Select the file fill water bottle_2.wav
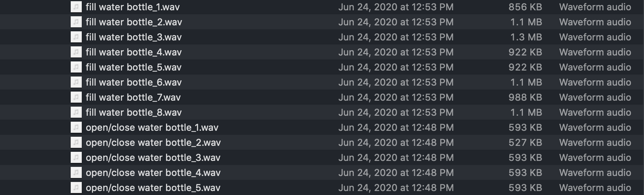Image resolution: width=644 pixels, height=195 pixels. click(134, 22)
